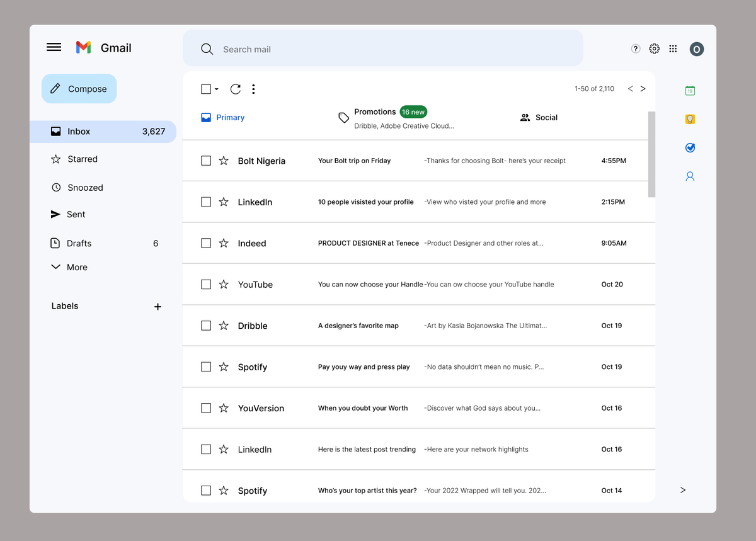Select the LinkedIn 2:15PM email checkbox
The width and height of the screenshot is (756, 541).
click(x=206, y=202)
